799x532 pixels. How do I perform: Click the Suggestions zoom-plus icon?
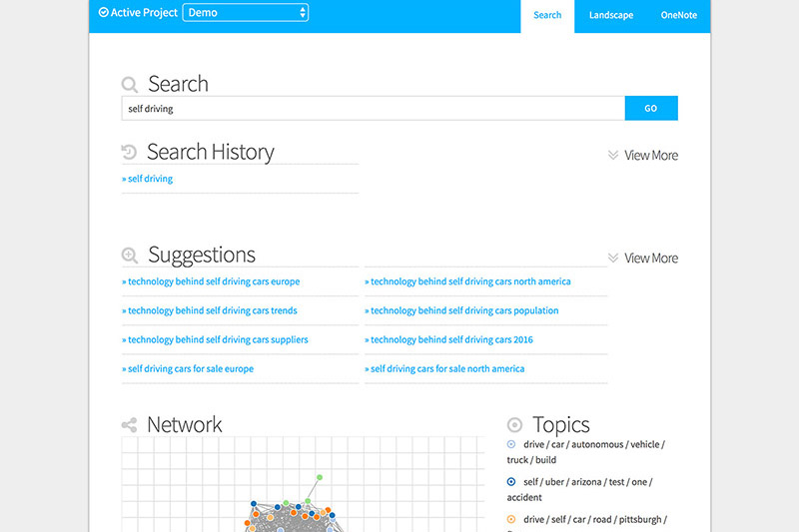[x=130, y=256]
